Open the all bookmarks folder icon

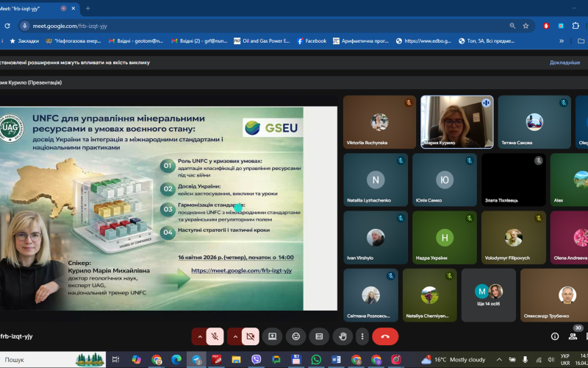click(x=581, y=41)
